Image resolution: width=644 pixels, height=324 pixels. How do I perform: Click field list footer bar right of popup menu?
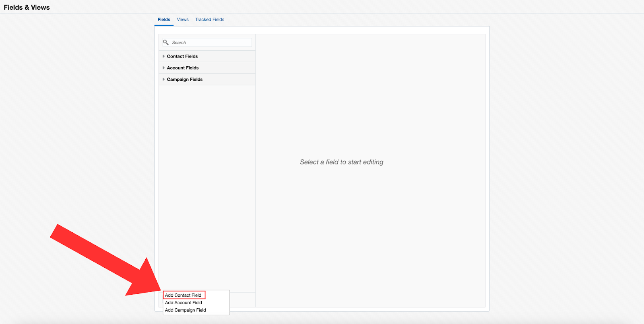(x=242, y=299)
